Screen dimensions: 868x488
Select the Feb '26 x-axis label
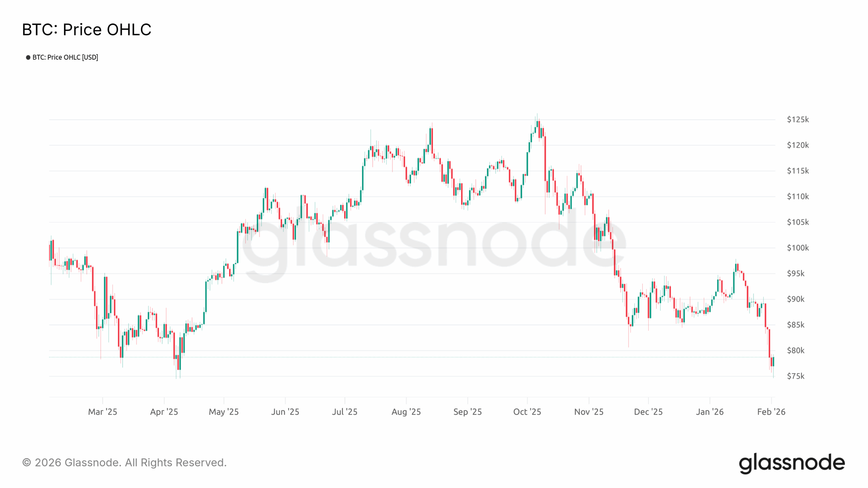771,412
